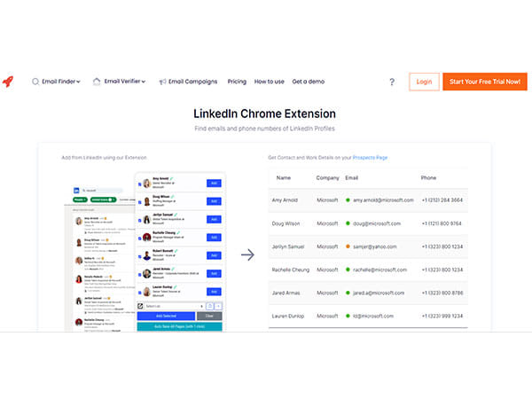The height and width of the screenshot is (399, 532).
Task: Click the question mark help icon
Action: click(392, 82)
